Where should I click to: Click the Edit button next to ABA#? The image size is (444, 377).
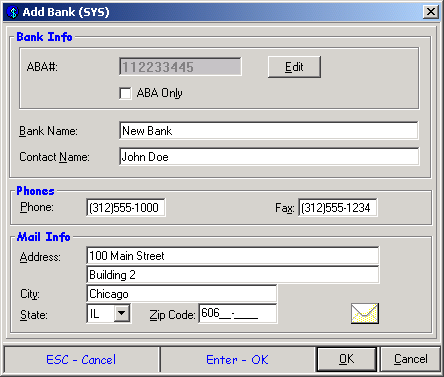[x=294, y=67]
